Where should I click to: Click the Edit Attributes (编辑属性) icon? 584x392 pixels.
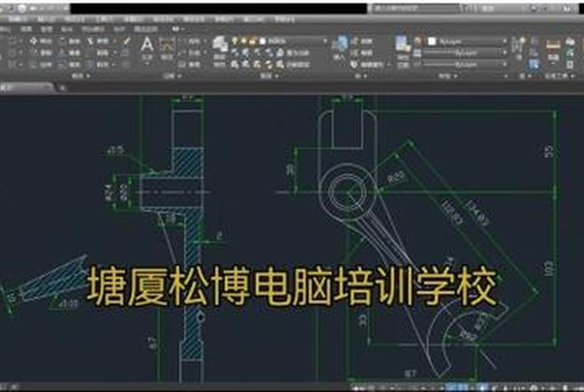[x=355, y=65]
